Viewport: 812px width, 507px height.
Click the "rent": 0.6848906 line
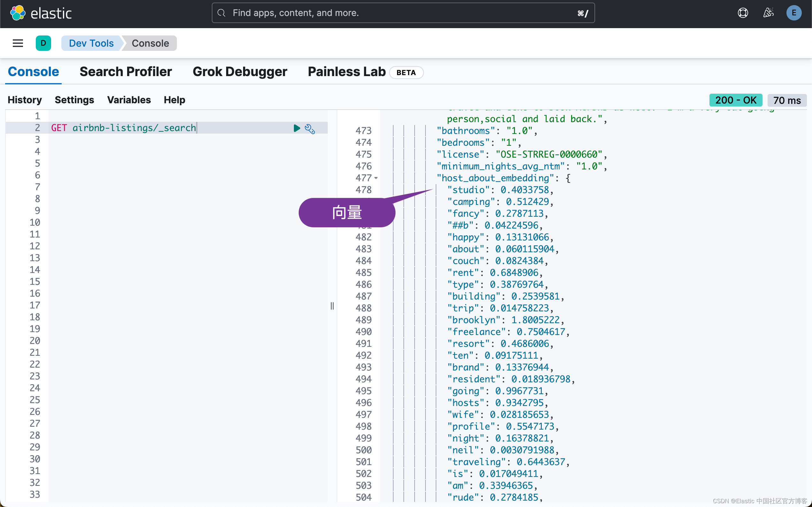494,273
